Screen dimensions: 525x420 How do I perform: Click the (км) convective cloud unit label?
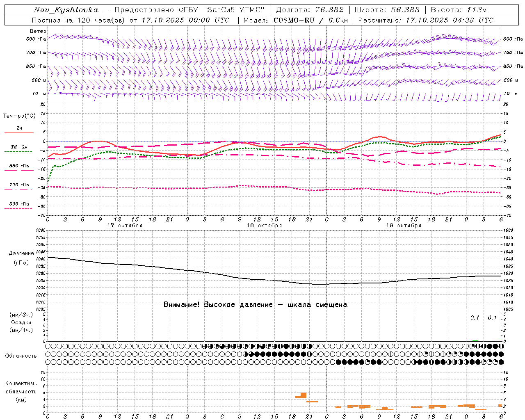21,399
